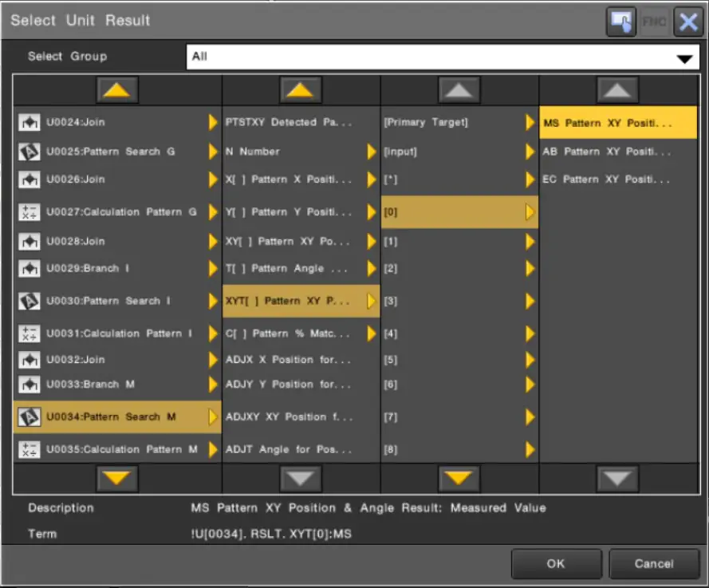Open the Select Group dropdown

tap(683, 58)
